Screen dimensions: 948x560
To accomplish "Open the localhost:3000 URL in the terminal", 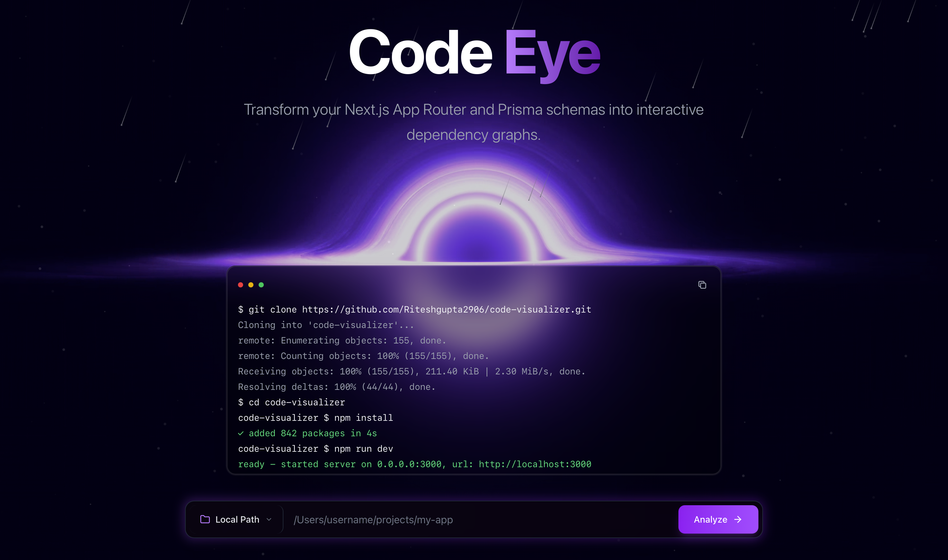I will coord(534,464).
